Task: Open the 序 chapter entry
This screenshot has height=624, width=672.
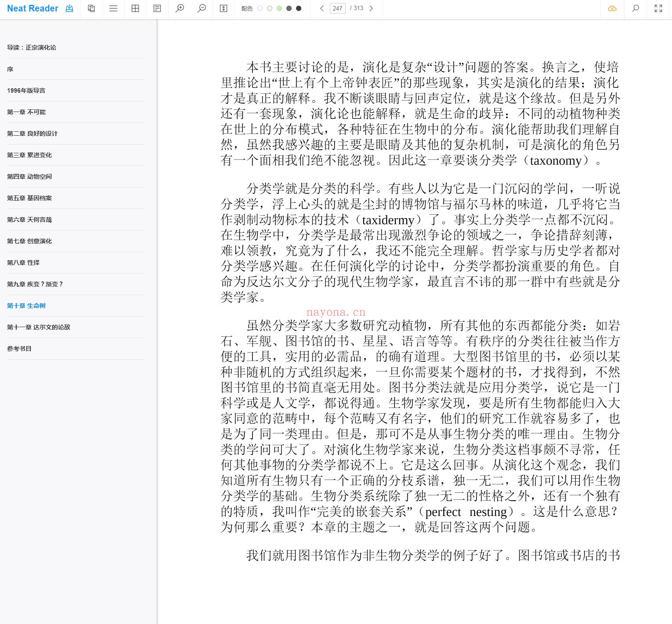Action: tap(10, 69)
